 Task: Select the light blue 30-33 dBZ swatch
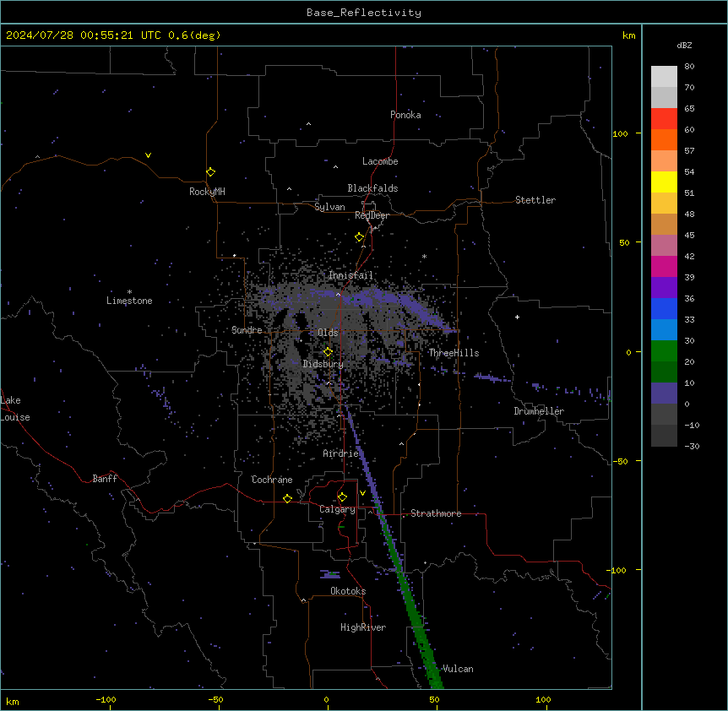coord(664,330)
